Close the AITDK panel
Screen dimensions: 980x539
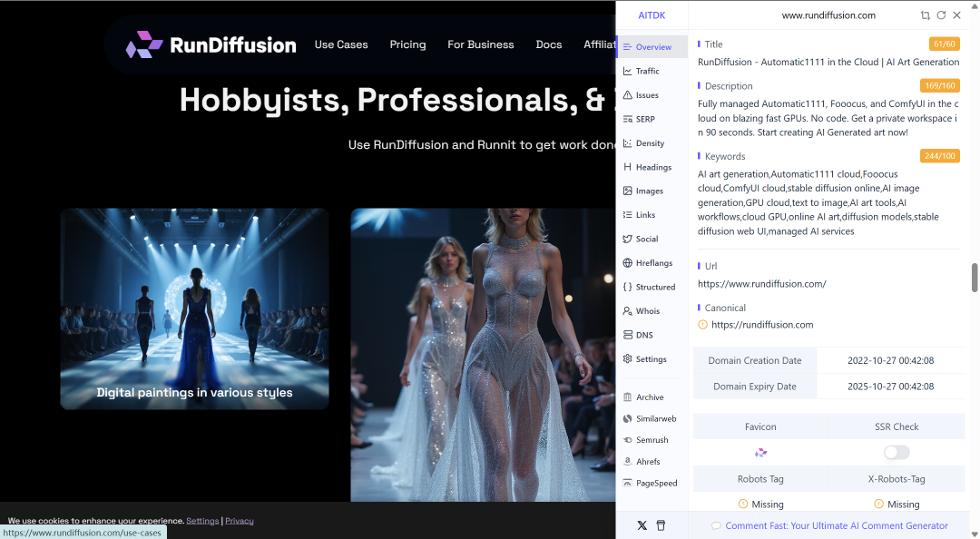tap(957, 15)
